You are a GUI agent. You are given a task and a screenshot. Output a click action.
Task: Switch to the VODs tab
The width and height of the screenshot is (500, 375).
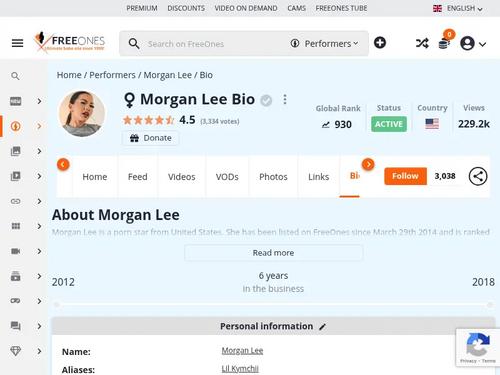227,177
